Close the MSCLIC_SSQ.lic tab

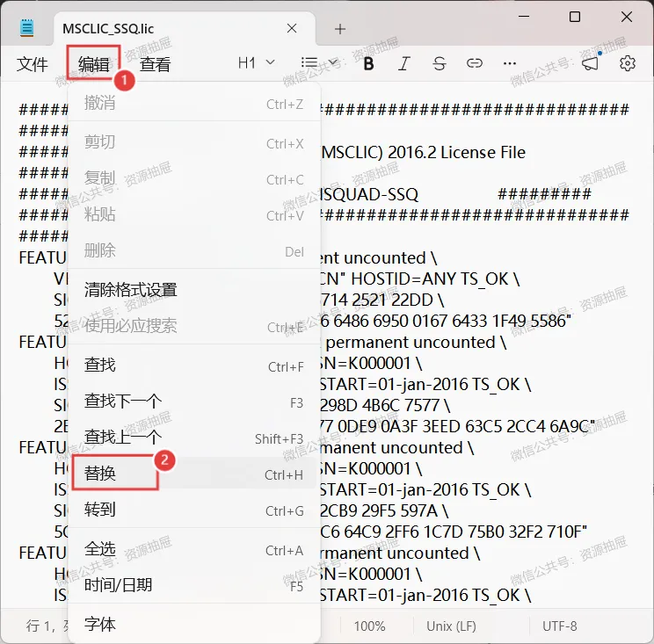(x=292, y=28)
